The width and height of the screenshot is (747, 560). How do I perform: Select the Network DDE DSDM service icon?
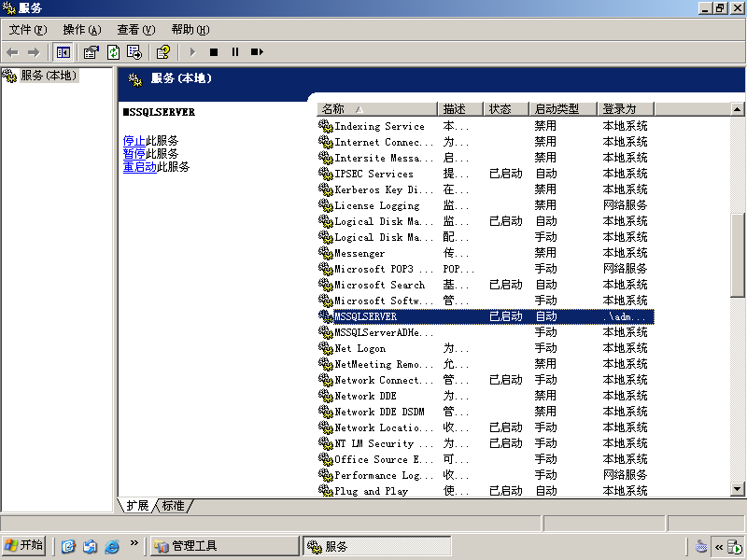point(325,412)
